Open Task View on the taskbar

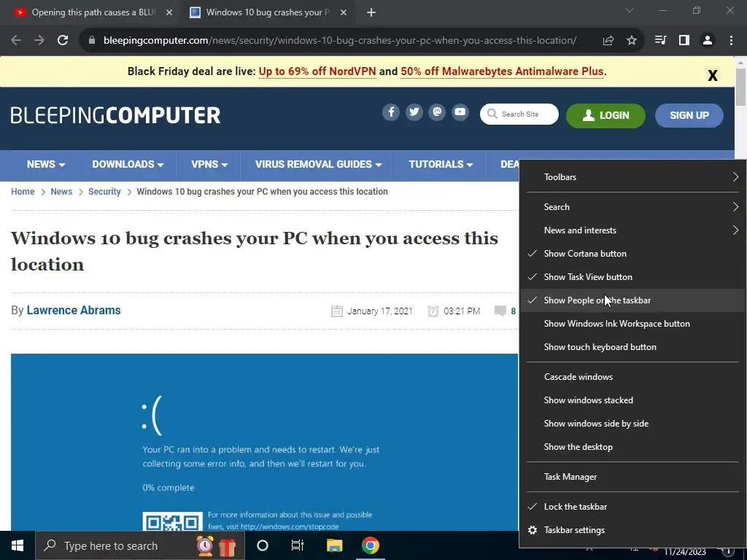point(298,545)
